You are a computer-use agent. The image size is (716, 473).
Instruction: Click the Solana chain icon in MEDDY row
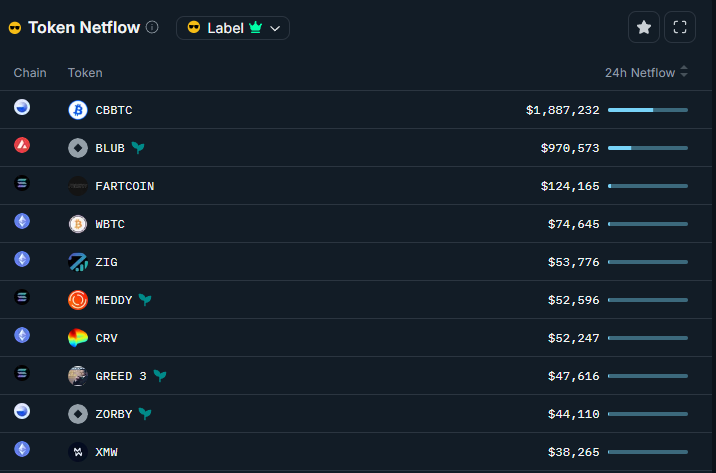click(x=22, y=297)
